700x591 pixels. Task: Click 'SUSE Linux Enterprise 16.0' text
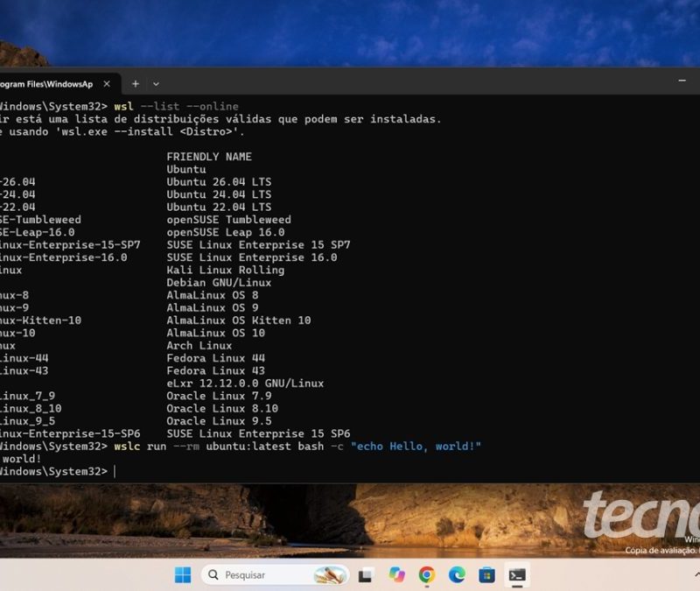point(252,257)
